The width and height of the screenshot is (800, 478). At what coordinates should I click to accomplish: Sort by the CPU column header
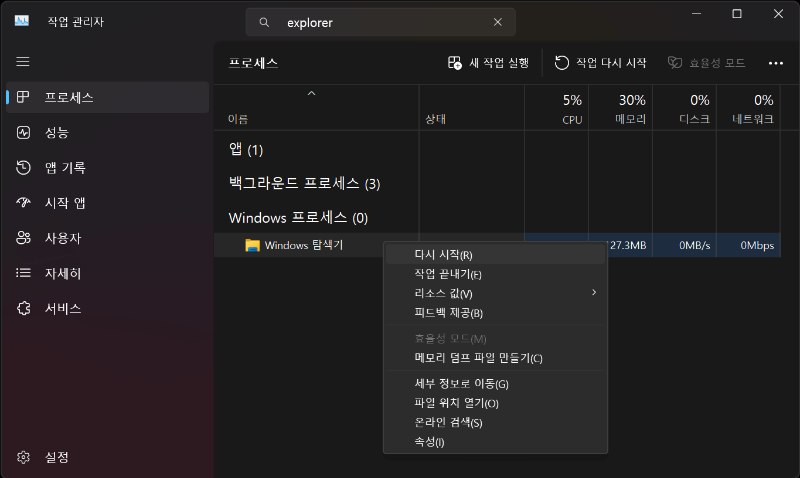(557, 108)
